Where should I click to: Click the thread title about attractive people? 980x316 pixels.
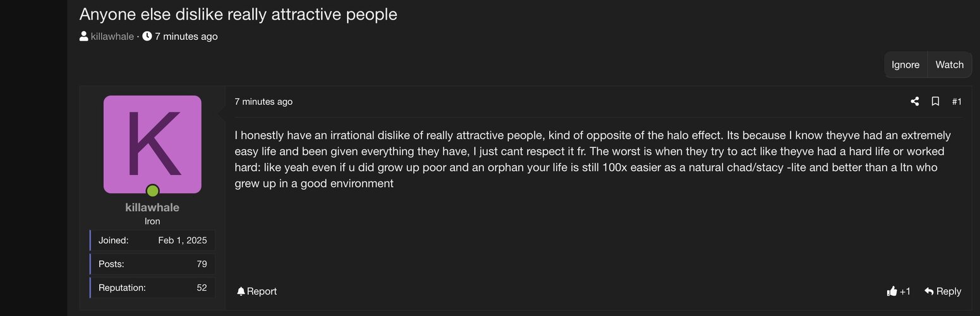[x=238, y=14]
